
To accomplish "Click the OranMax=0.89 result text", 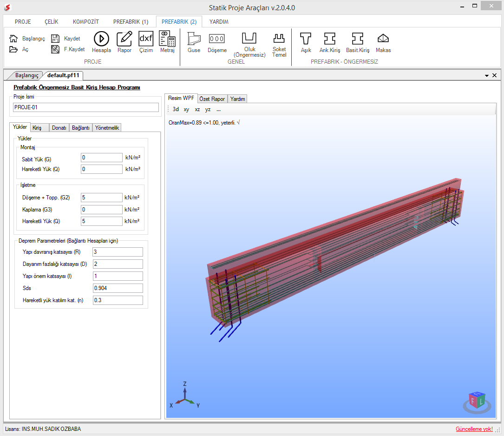I will pos(204,123).
